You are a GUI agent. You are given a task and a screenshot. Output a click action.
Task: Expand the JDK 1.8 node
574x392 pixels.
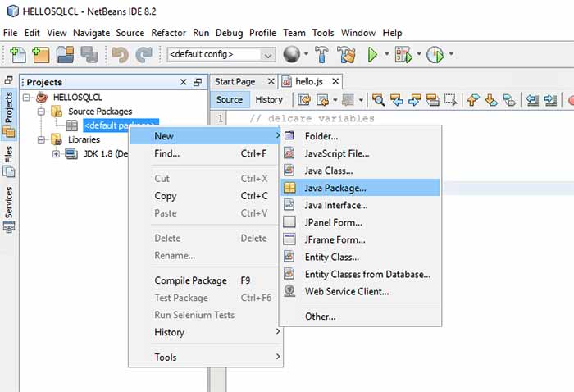pyautogui.click(x=56, y=153)
